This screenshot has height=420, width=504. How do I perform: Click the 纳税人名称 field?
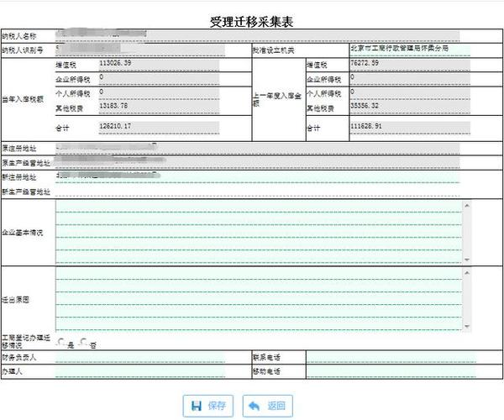pyautogui.click(x=257, y=36)
